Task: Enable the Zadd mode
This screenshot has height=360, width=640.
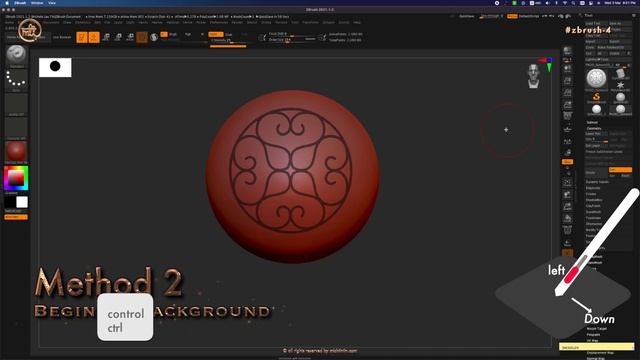Action: click(x=216, y=34)
